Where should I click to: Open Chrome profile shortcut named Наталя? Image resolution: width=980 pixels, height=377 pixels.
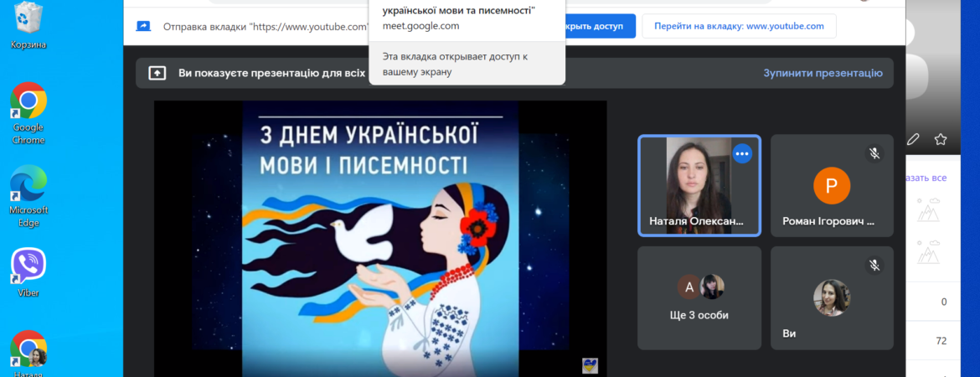28,354
